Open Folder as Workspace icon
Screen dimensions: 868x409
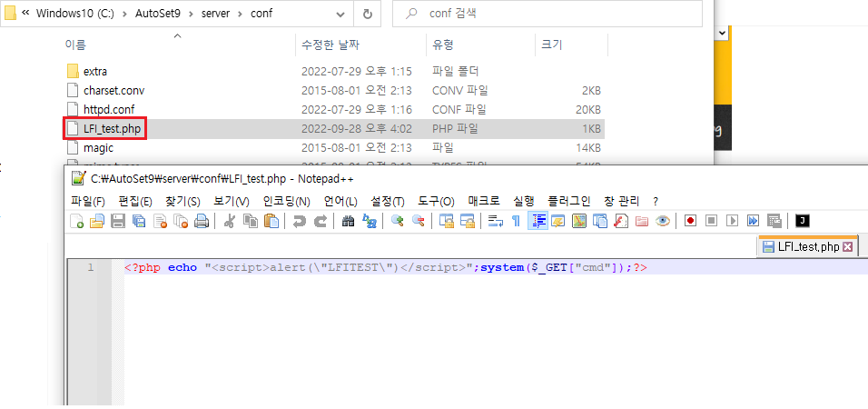point(642,221)
